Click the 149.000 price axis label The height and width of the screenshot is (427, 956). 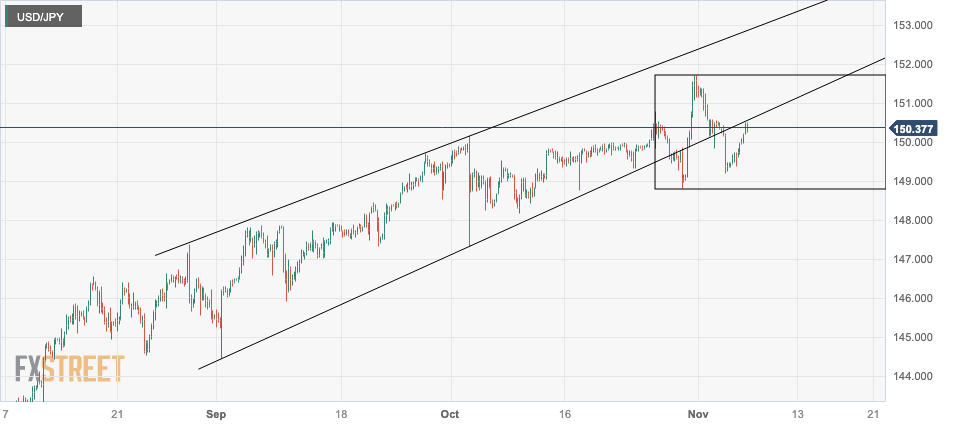point(912,181)
